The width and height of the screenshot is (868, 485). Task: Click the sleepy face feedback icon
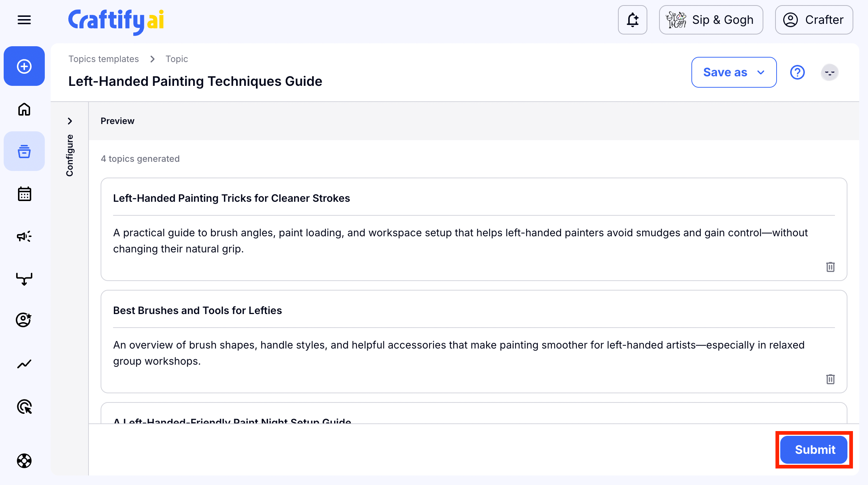[829, 72]
